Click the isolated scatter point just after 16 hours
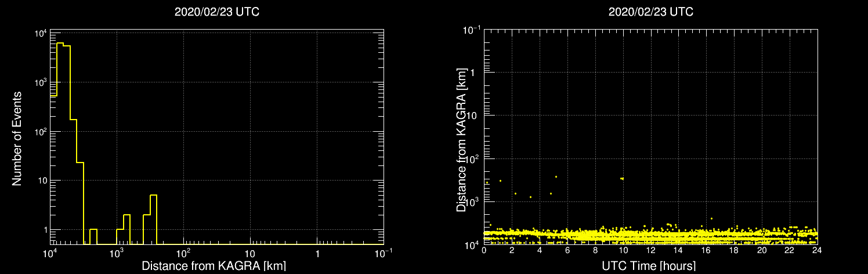 (711, 219)
